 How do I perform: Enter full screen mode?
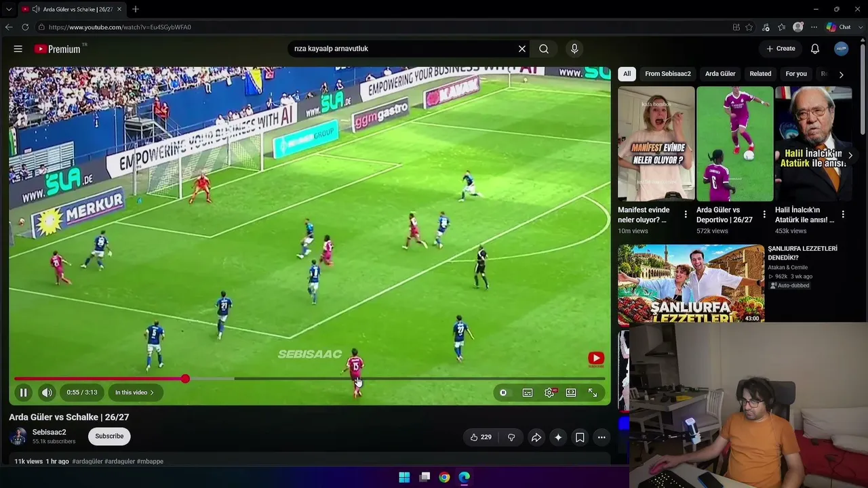[x=593, y=392]
